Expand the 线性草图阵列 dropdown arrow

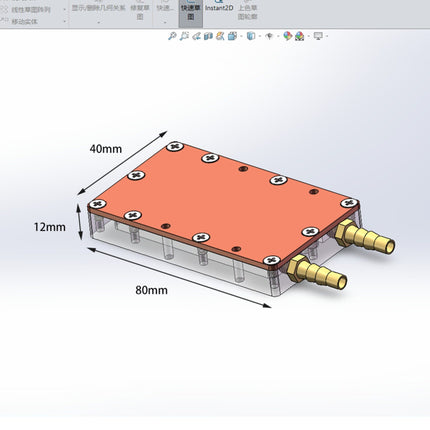pos(64,10)
